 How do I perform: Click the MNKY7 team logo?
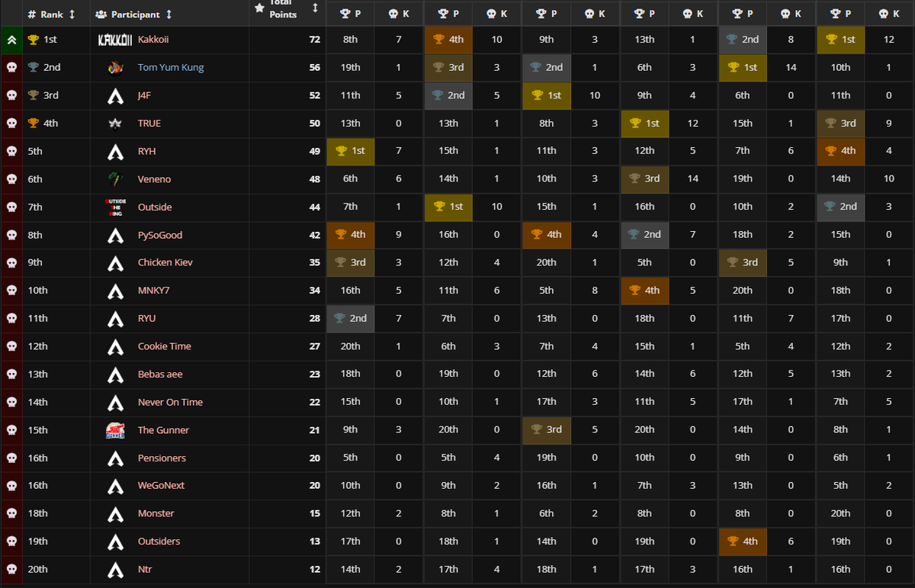coord(115,291)
